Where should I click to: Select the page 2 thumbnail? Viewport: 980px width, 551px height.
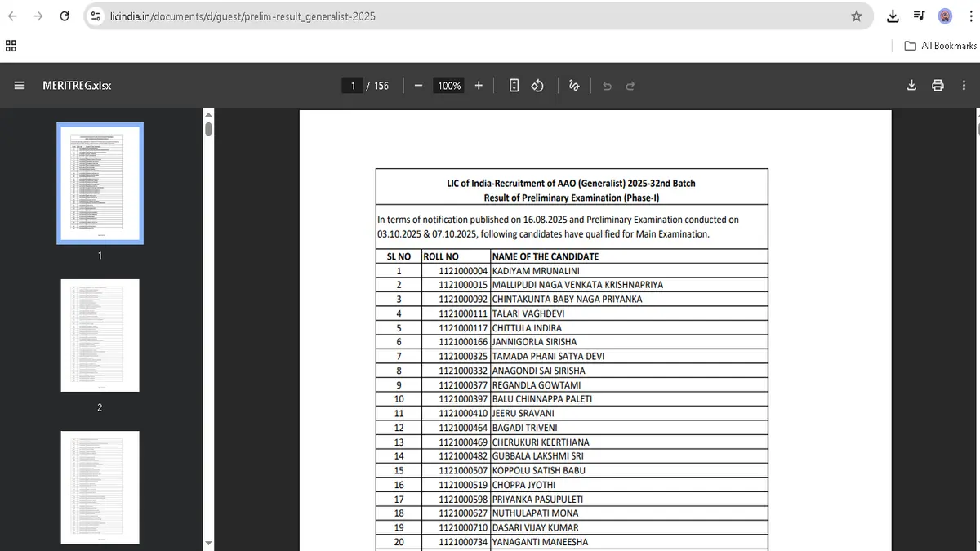point(100,335)
